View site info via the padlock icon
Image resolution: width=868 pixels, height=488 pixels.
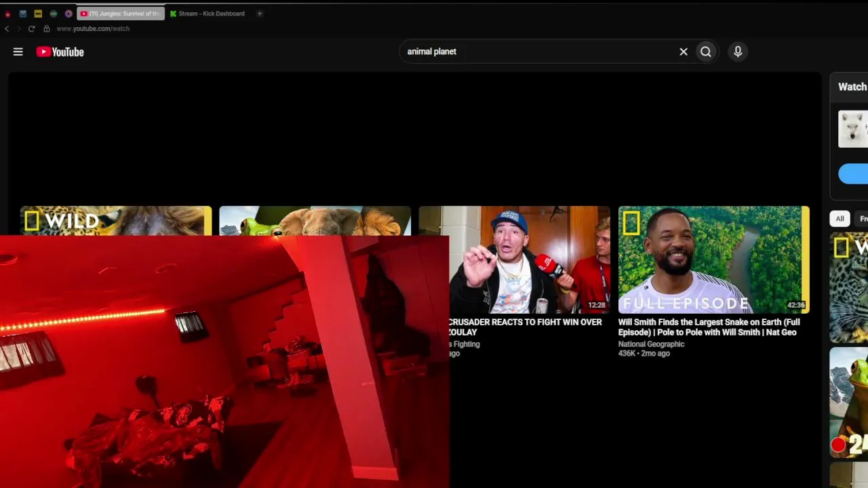[47, 28]
